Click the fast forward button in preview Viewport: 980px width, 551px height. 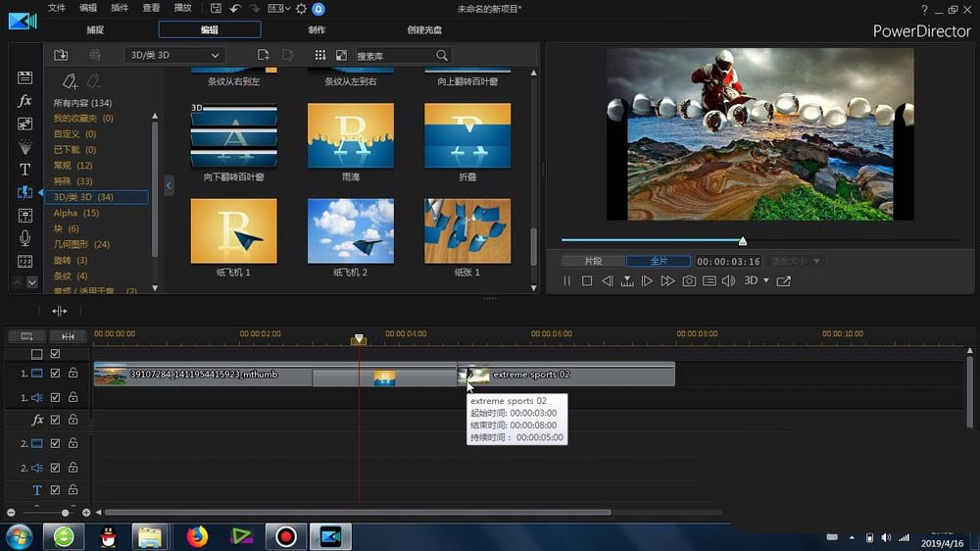tap(667, 281)
